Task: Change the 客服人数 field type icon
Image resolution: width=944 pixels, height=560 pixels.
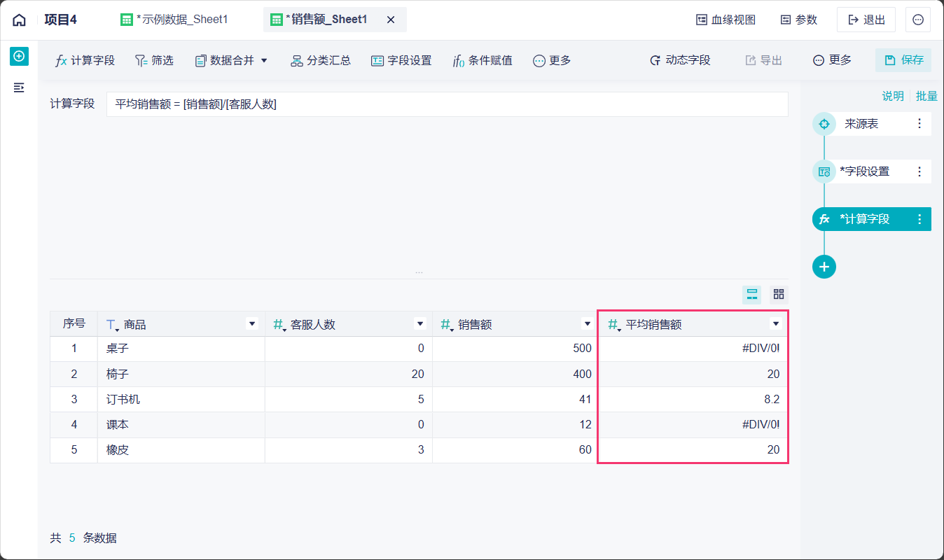Action: pos(279,325)
